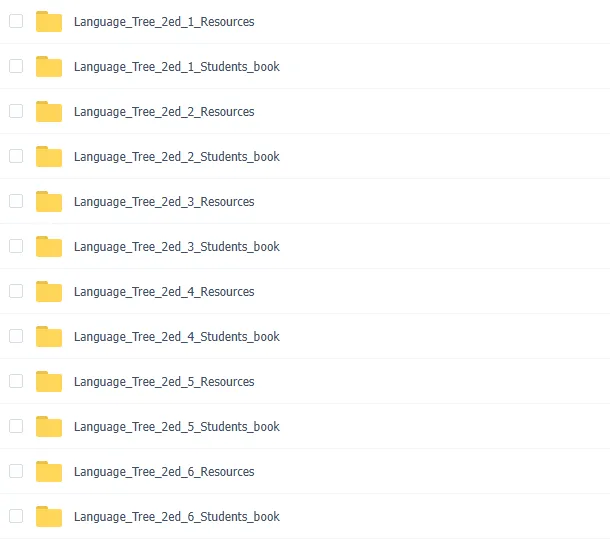Select checkbox beside Language_Tree_2ed_3_Students_book
Image resolution: width=610 pixels, height=549 pixels.
[16, 246]
